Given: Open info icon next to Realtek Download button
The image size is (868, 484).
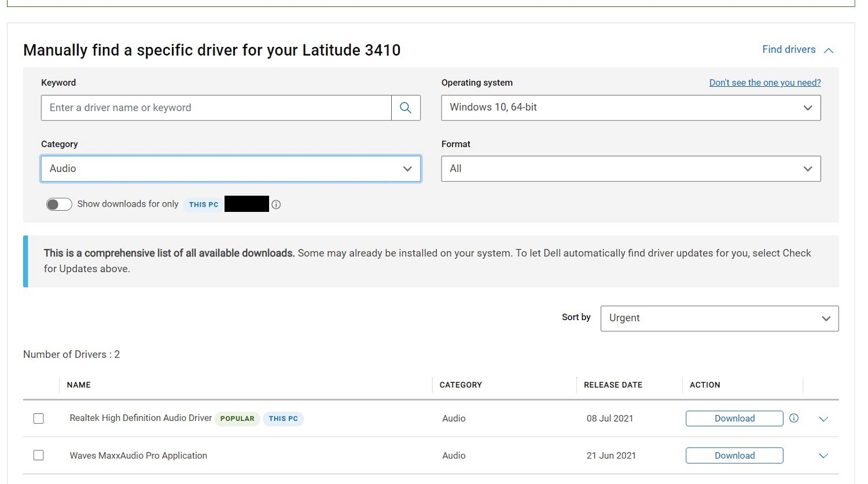Looking at the screenshot, I should 794,418.
